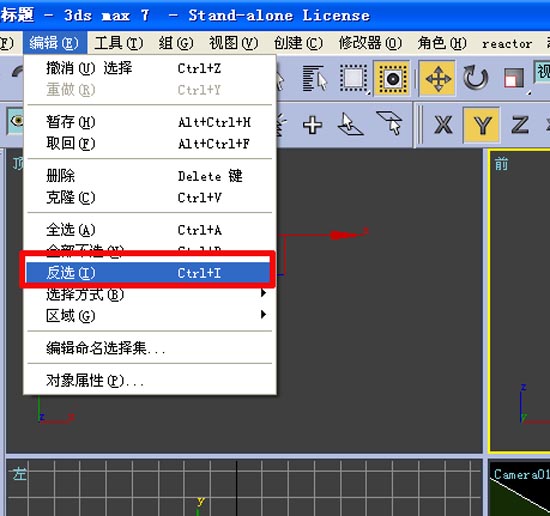Toggle the eye display icon
Image resolution: width=550 pixels, height=516 pixels.
click(16, 121)
